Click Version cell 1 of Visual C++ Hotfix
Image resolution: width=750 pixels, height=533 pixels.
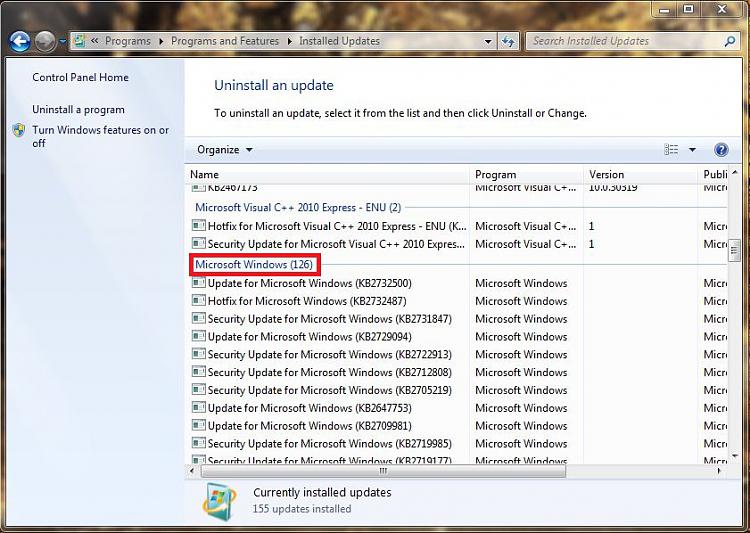(591, 226)
